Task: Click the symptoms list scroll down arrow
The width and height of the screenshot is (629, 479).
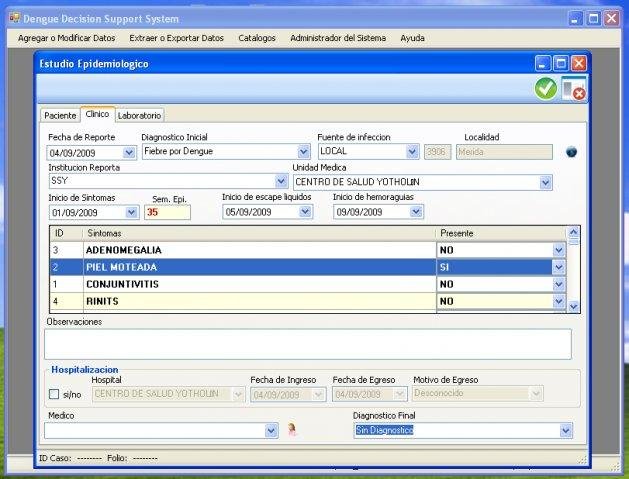Action: tap(573, 307)
